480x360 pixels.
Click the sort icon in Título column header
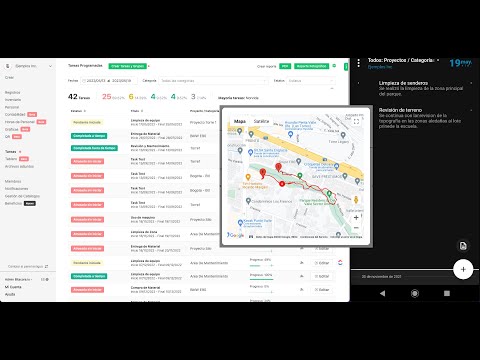pyautogui.click(x=142, y=111)
